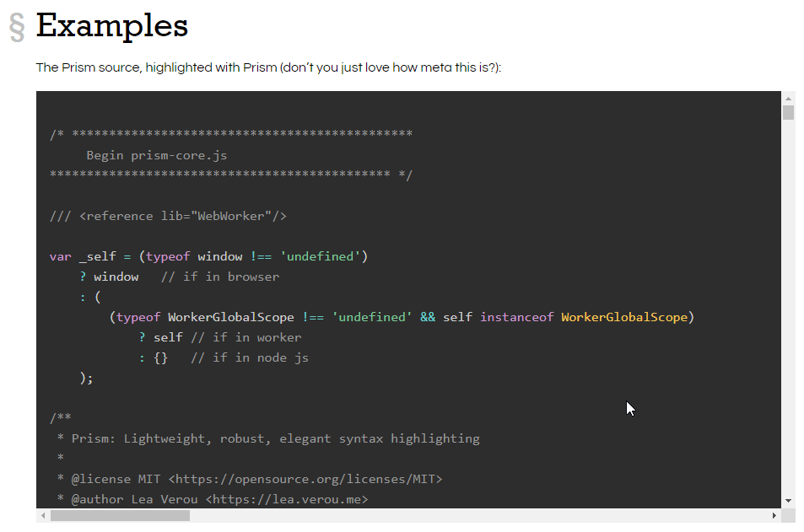Screen dimensions: 804x532
Task: Click the "Examples" heading text
Action: (111, 25)
